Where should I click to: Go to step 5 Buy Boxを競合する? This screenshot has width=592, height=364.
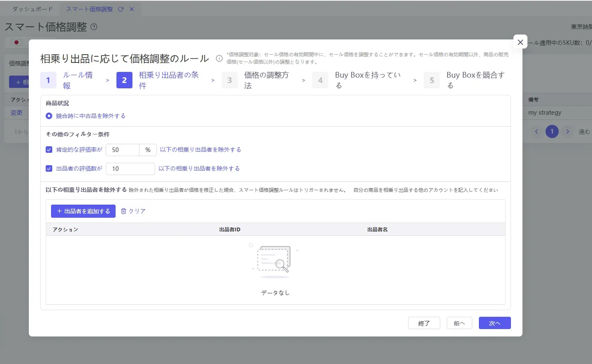[465, 80]
